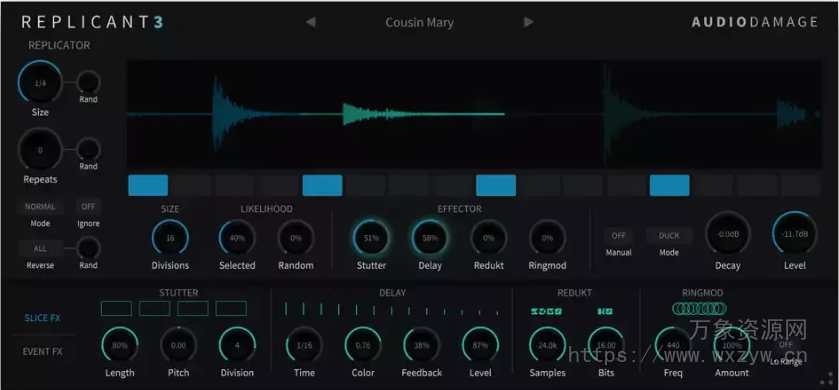
Task: Change the Reverse ALL selector
Action: tap(40, 248)
